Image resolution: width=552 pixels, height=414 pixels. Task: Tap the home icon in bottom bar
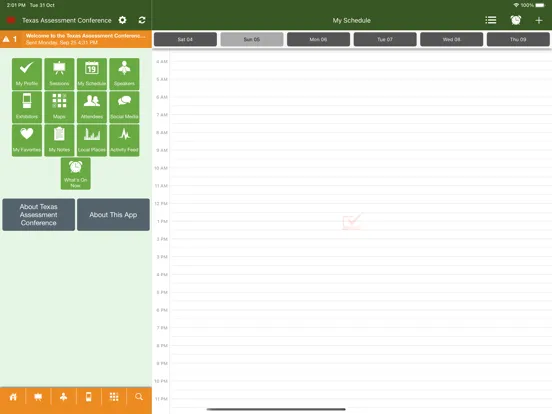coord(13,397)
